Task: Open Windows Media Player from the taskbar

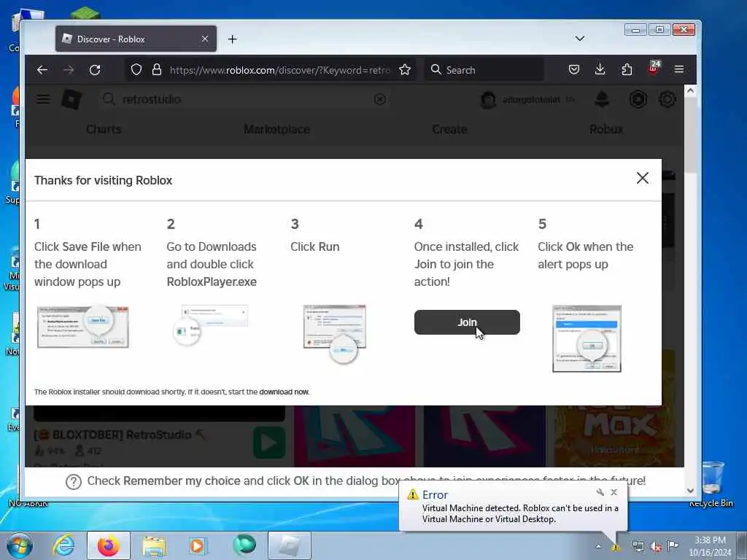Action: click(x=197, y=545)
